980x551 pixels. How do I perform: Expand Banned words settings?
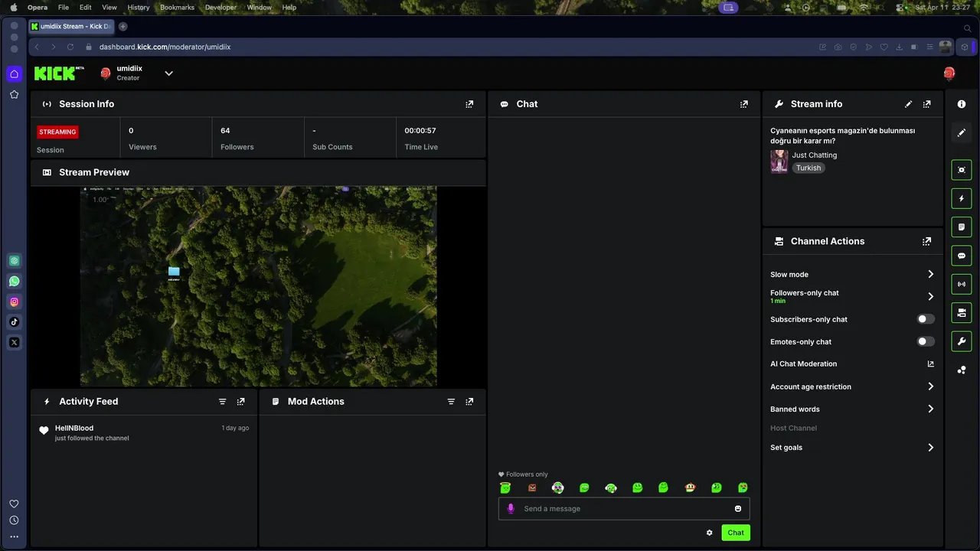(930, 409)
